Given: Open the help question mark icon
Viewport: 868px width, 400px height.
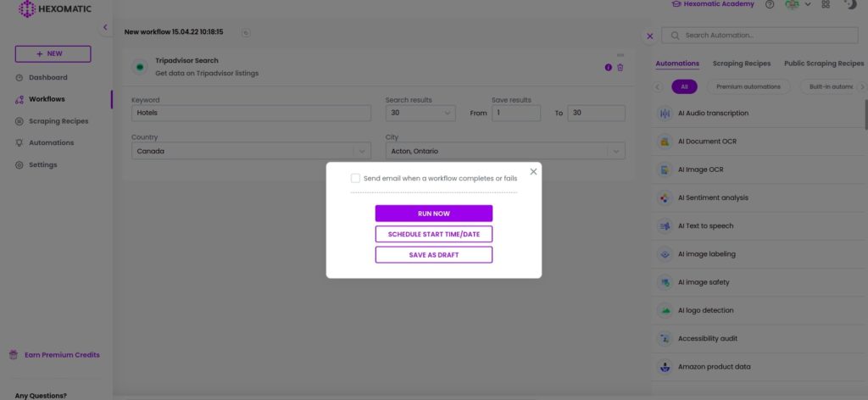Looking at the screenshot, I should [x=770, y=4].
